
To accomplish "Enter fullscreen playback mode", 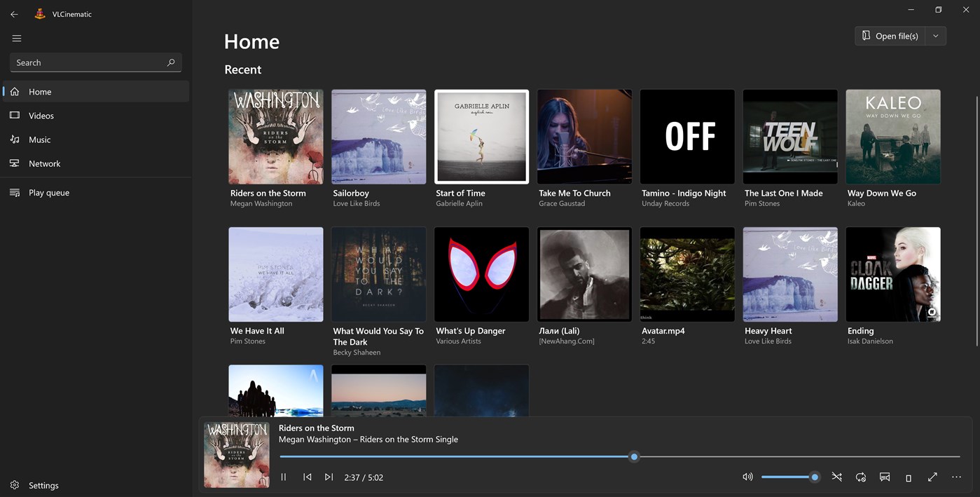I will [x=932, y=477].
